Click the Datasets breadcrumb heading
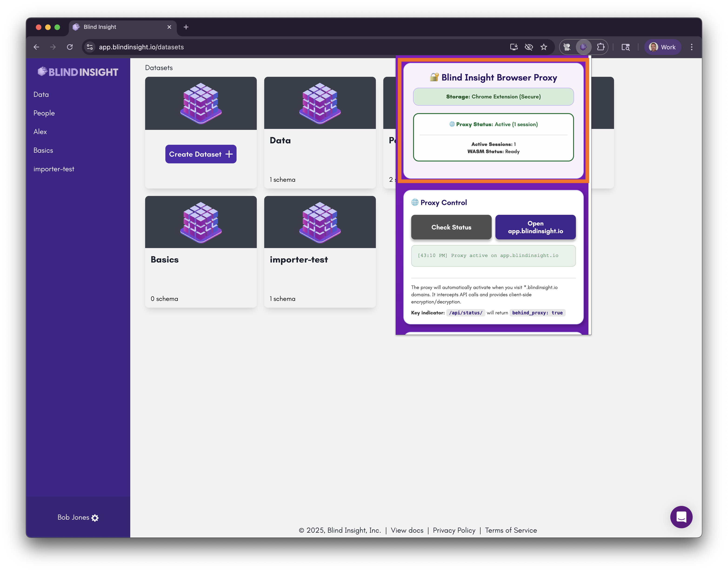 [159, 68]
